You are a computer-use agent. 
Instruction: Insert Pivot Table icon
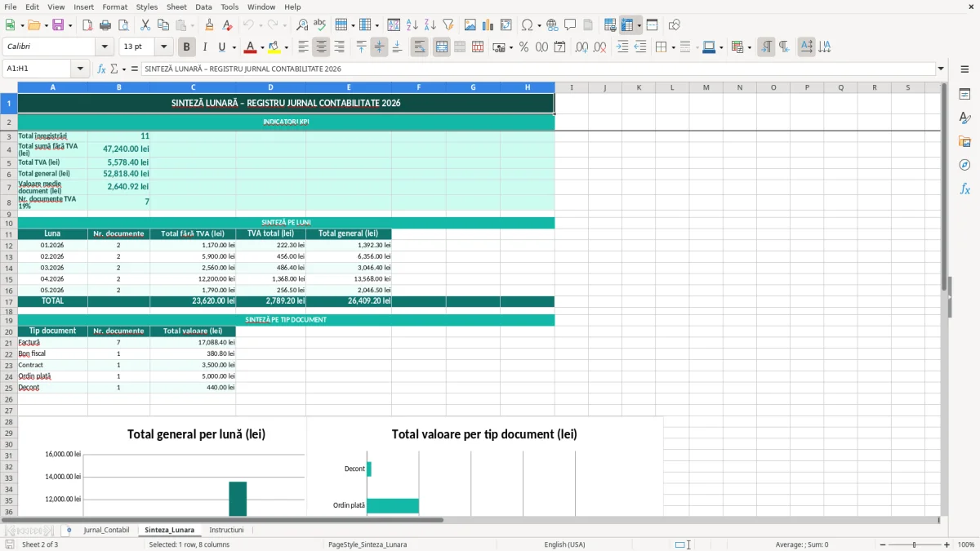[506, 25]
